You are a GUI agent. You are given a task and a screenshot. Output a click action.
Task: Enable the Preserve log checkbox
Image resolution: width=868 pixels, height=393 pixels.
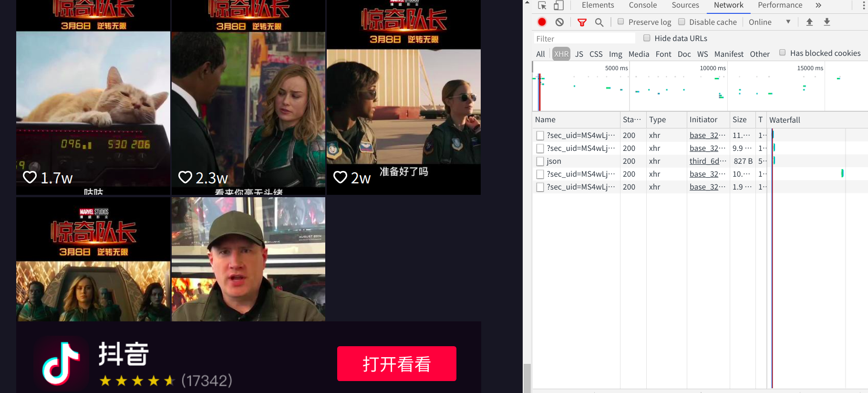[x=620, y=21]
